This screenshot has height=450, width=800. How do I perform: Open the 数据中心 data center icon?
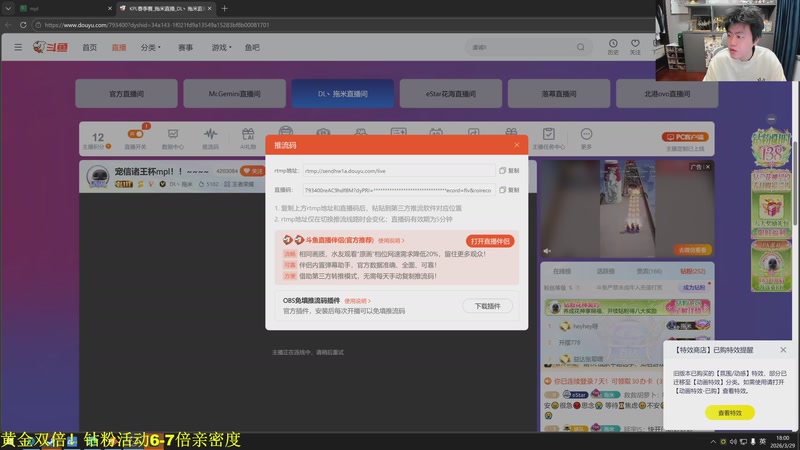pos(173,138)
